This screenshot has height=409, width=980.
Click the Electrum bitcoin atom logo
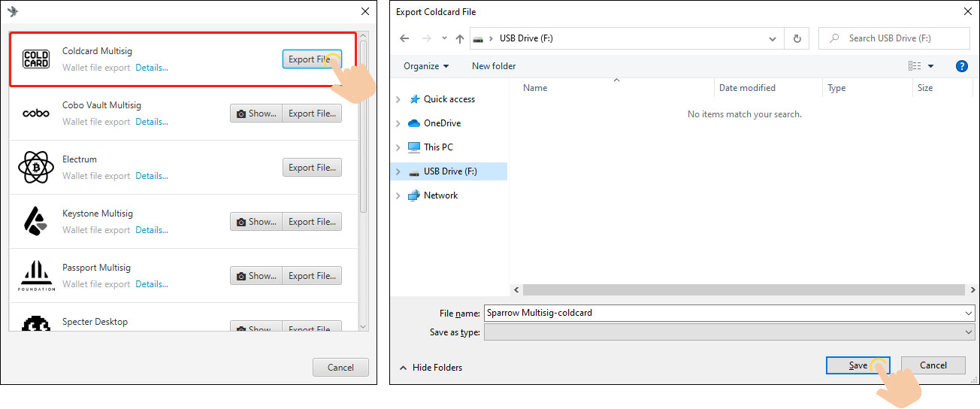(35, 167)
